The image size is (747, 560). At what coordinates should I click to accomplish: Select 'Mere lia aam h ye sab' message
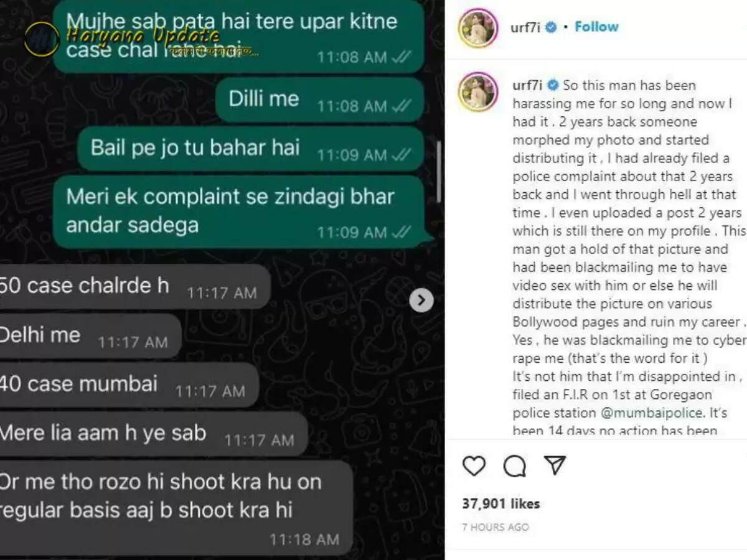(154, 434)
